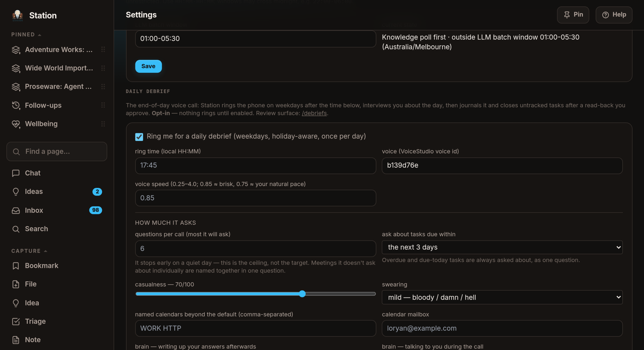Screen dimensions: 644x350
Task: Go to the Search page
Action: pyautogui.click(x=57, y=229)
